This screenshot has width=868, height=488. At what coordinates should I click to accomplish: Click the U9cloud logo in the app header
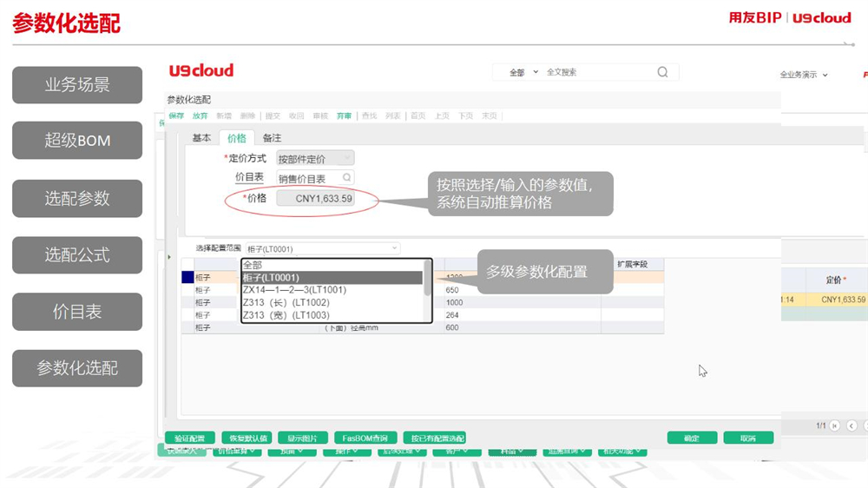(x=201, y=71)
